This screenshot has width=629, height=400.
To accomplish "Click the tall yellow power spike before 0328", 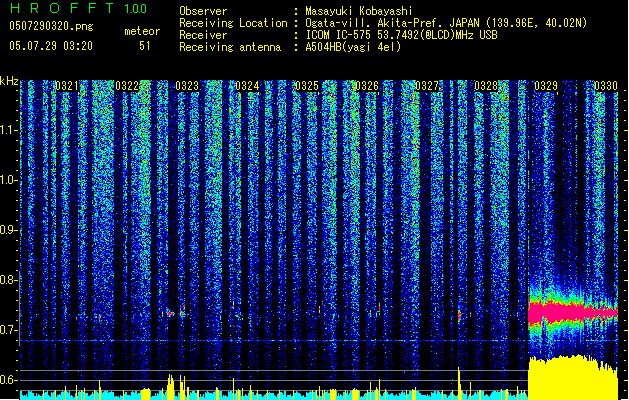I will point(459,383).
